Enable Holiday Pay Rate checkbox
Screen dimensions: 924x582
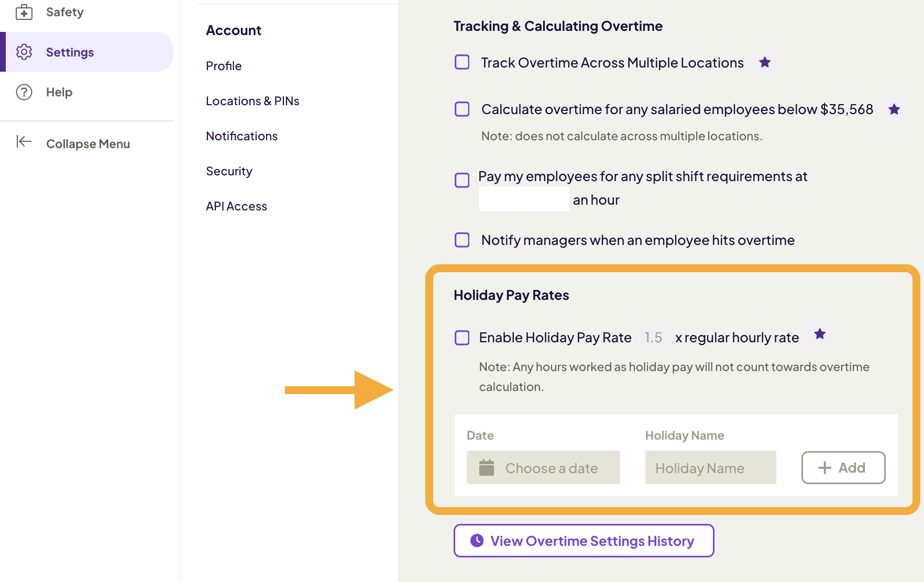click(x=462, y=338)
